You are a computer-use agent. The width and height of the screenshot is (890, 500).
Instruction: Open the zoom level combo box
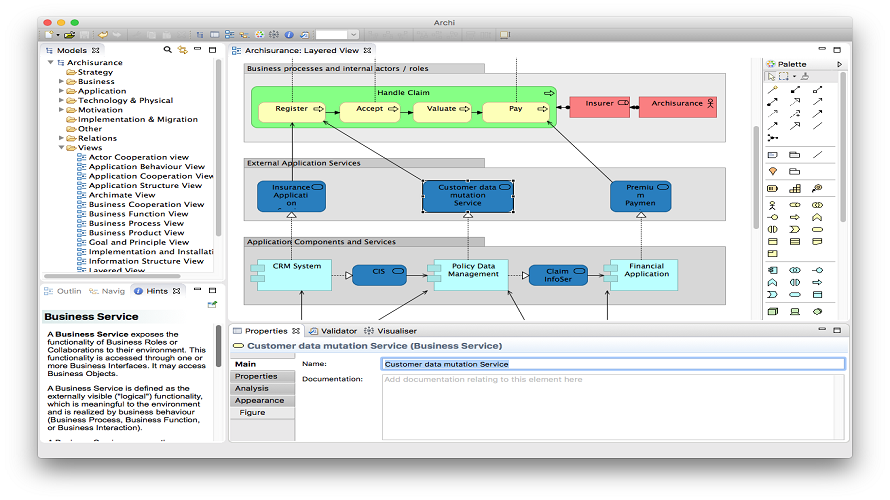pos(337,35)
